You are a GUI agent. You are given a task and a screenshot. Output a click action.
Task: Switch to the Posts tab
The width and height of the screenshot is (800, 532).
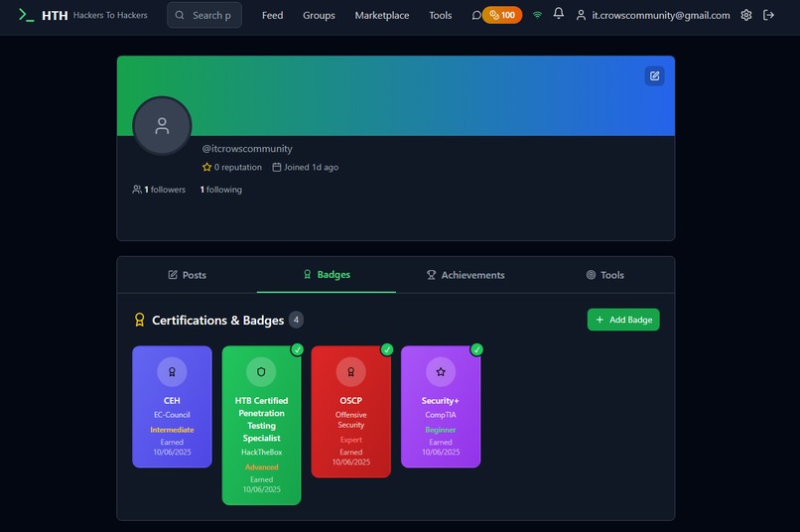pyautogui.click(x=187, y=275)
